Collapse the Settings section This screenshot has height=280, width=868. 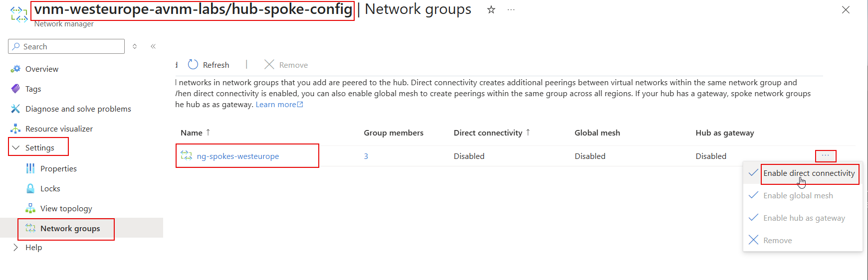(15, 147)
